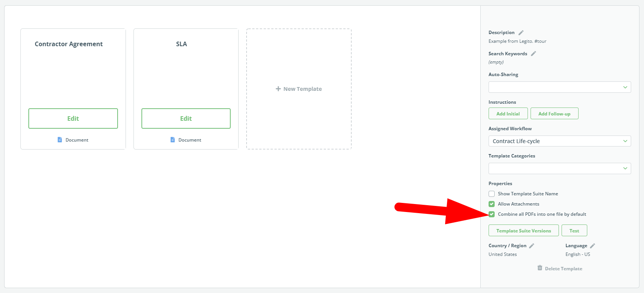The image size is (644, 293).
Task: Click the Search Keywords pencil icon
Action: coord(533,54)
